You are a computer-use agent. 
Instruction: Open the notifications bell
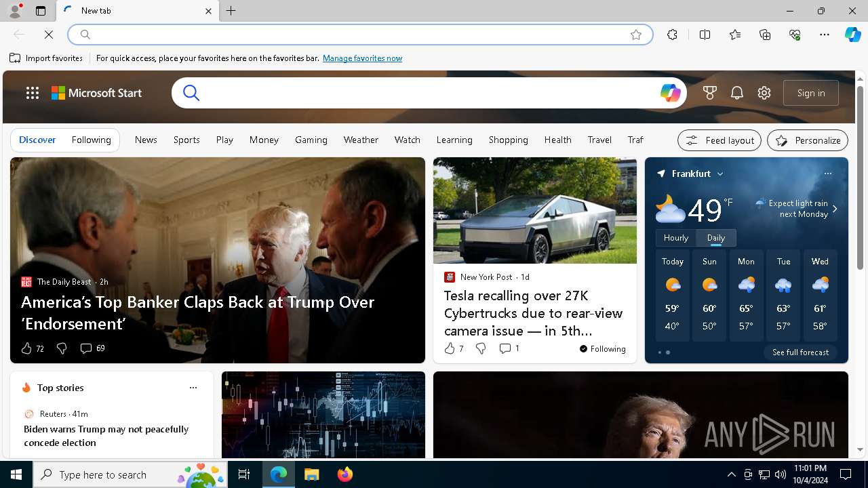(x=737, y=93)
